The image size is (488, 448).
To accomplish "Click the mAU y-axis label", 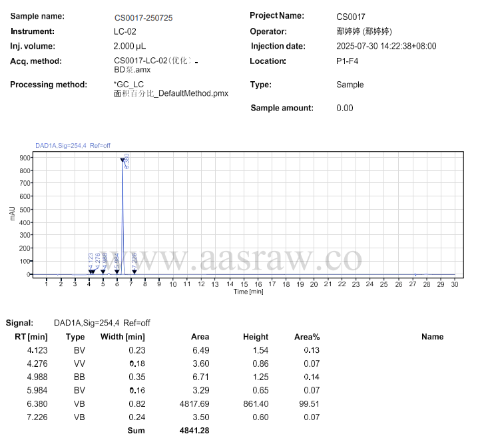I will [x=13, y=213].
